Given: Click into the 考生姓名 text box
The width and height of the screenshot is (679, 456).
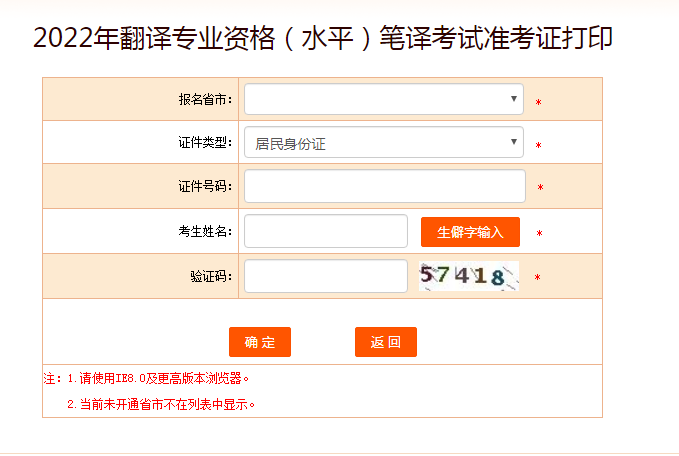Looking at the screenshot, I should tap(326, 231).
